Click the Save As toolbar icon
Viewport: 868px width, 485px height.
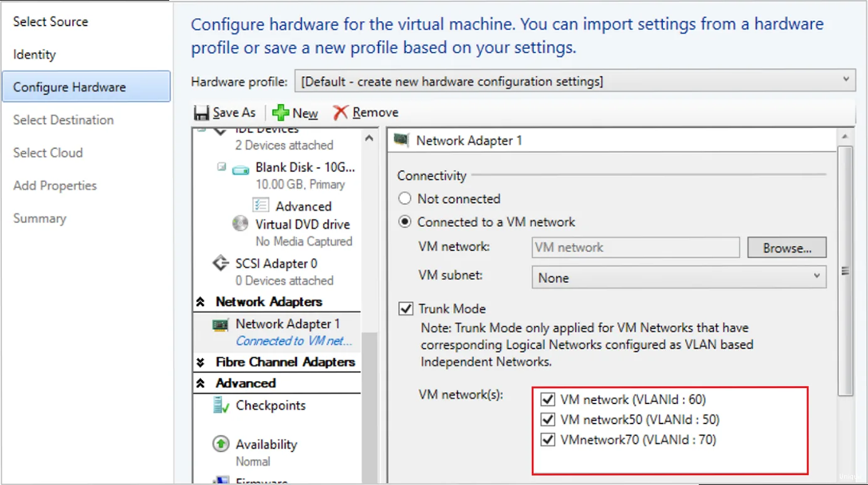[x=202, y=112]
